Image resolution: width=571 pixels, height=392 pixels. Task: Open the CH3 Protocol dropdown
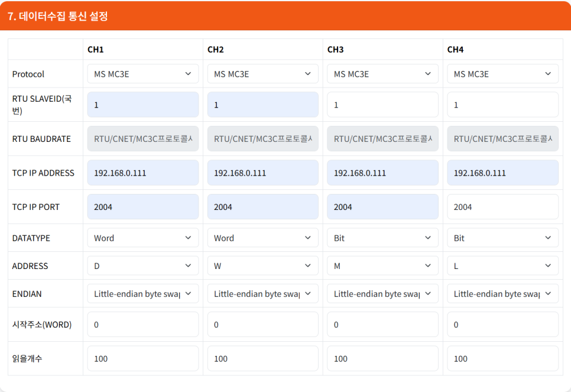pyautogui.click(x=382, y=73)
